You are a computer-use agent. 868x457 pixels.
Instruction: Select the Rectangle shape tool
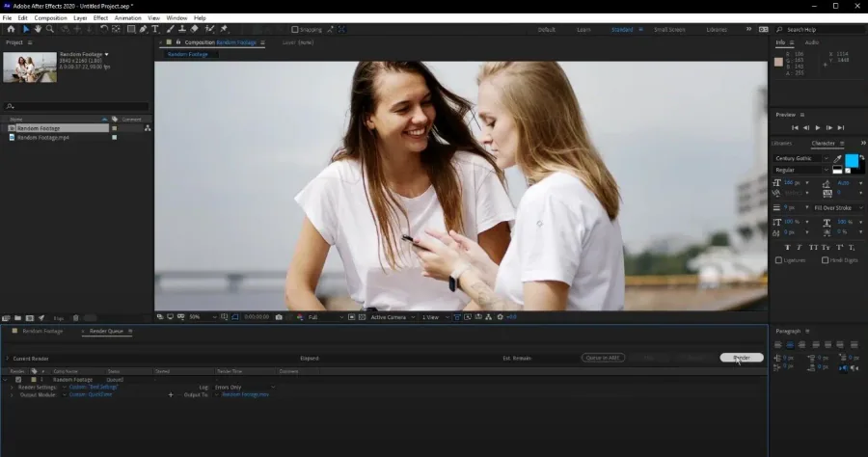[x=131, y=29]
